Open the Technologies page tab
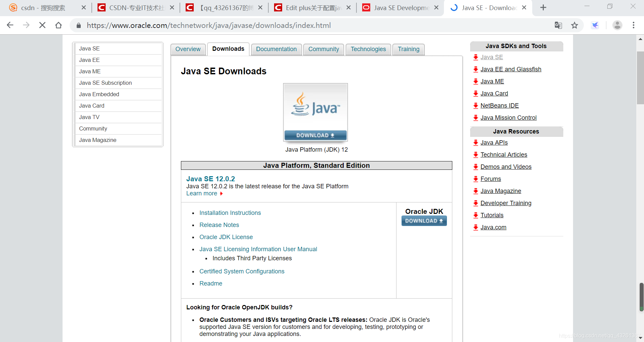Viewport: 644px width, 342px height. point(368,49)
